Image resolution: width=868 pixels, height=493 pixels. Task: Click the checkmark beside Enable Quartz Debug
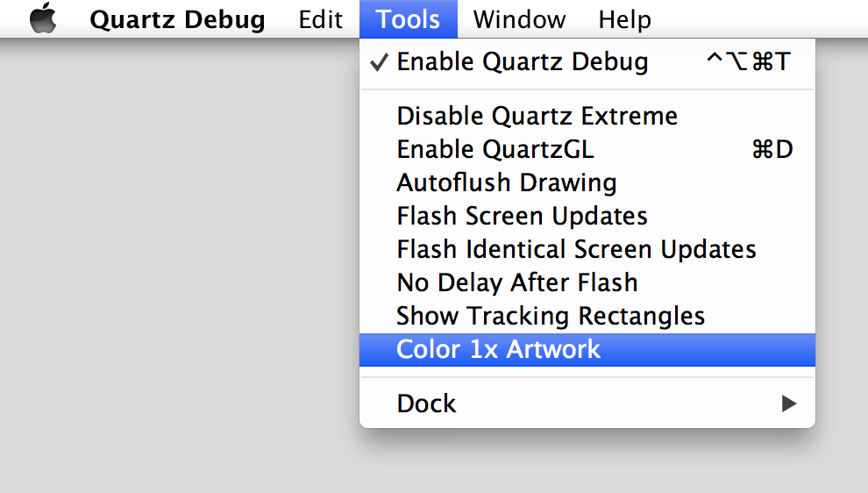[x=379, y=62]
